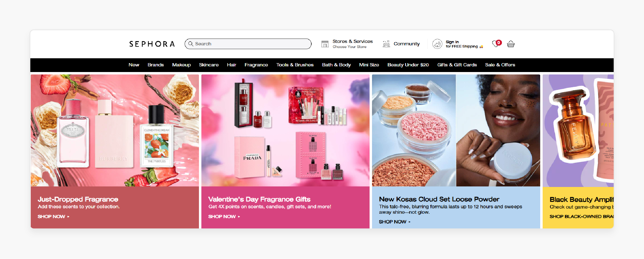Open the Tools & Brushes menu

point(295,65)
